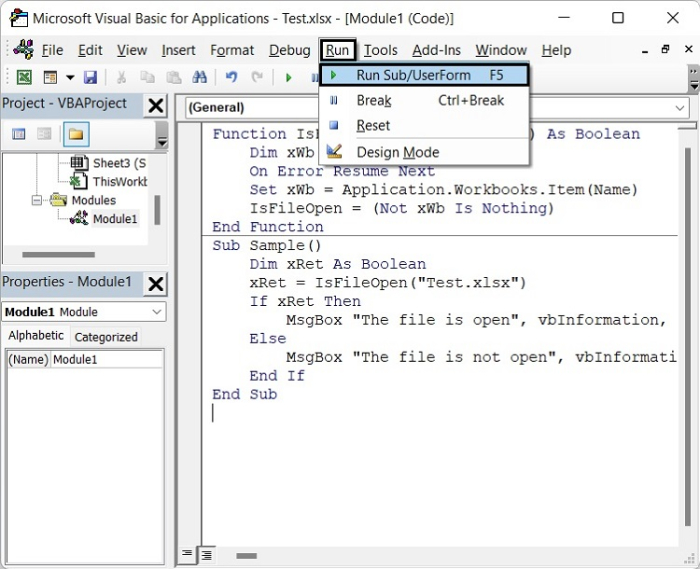Open the Edit menu
Viewport: 700px width, 569px height.
pyautogui.click(x=90, y=50)
